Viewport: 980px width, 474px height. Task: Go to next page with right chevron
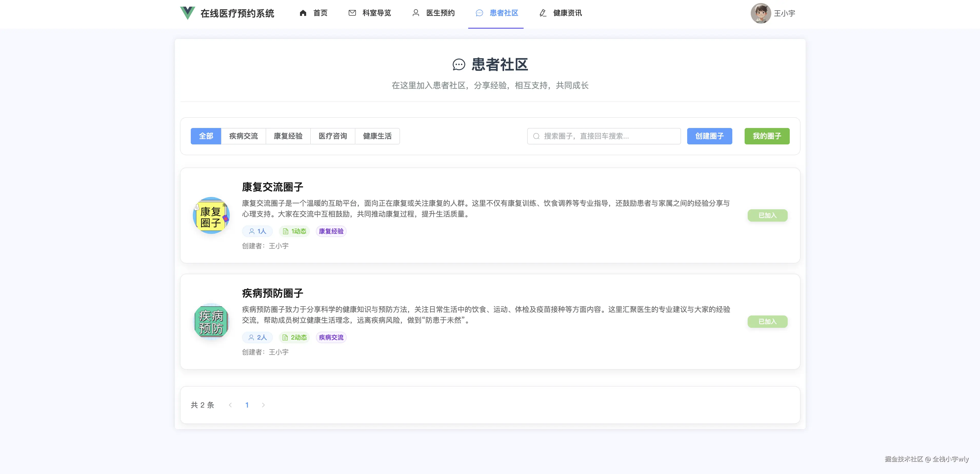(x=263, y=405)
